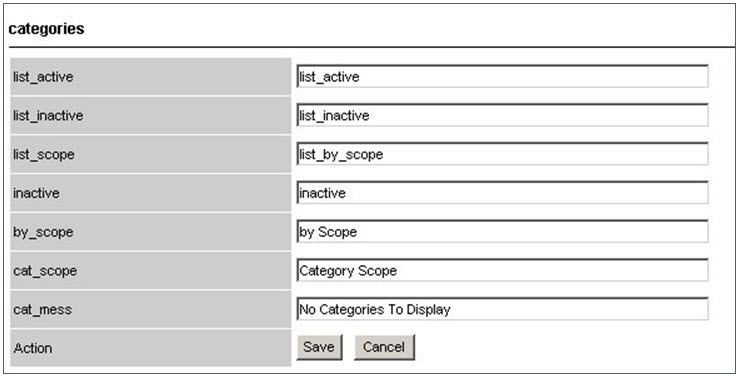Screen dimensions: 738x376
Task: Click the cat_mess row label
Action: (x=42, y=310)
